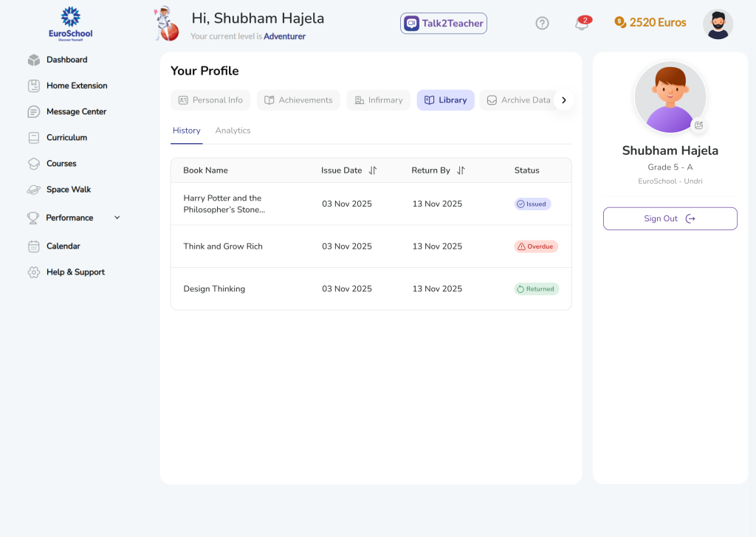Image resolution: width=756 pixels, height=537 pixels.
Task: Open the Curriculum sidebar link
Action: (x=66, y=138)
